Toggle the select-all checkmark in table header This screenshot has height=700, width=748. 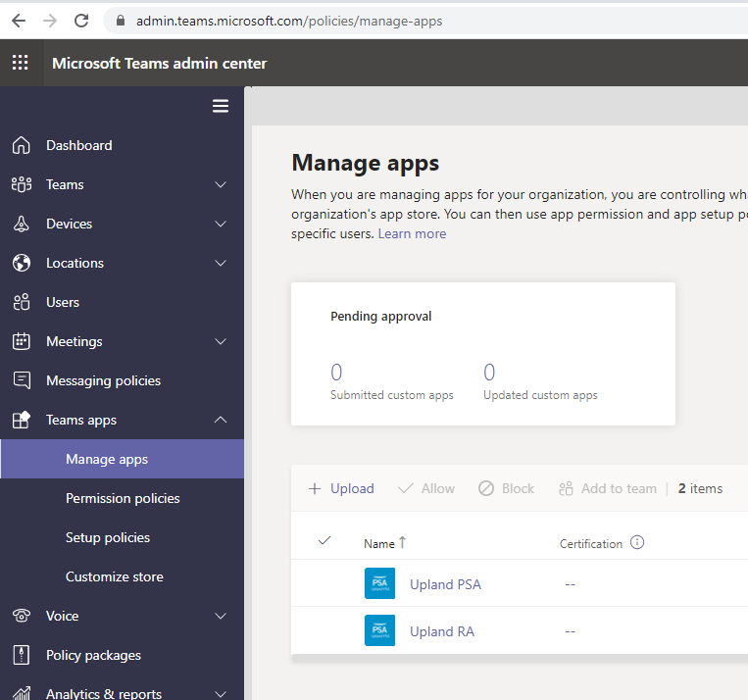click(x=324, y=541)
